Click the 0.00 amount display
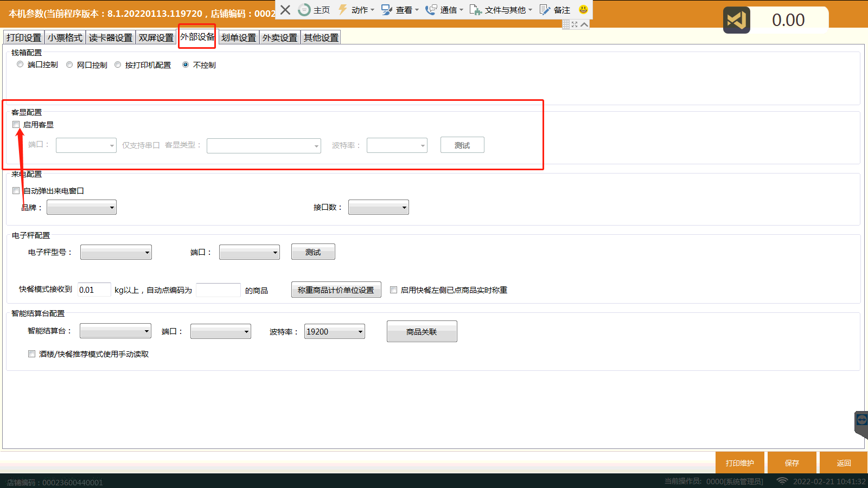The image size is (868, 488). (789, 20)
